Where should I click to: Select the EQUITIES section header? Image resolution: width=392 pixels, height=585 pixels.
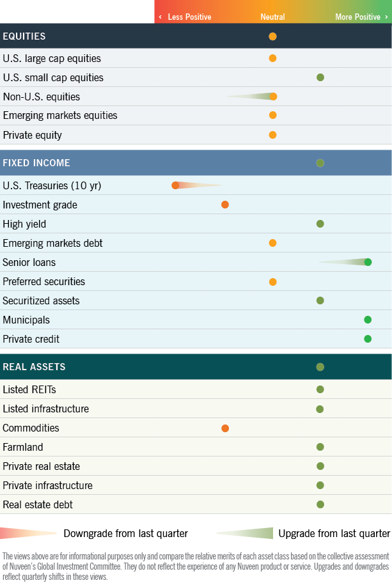(x=24, y=36)
